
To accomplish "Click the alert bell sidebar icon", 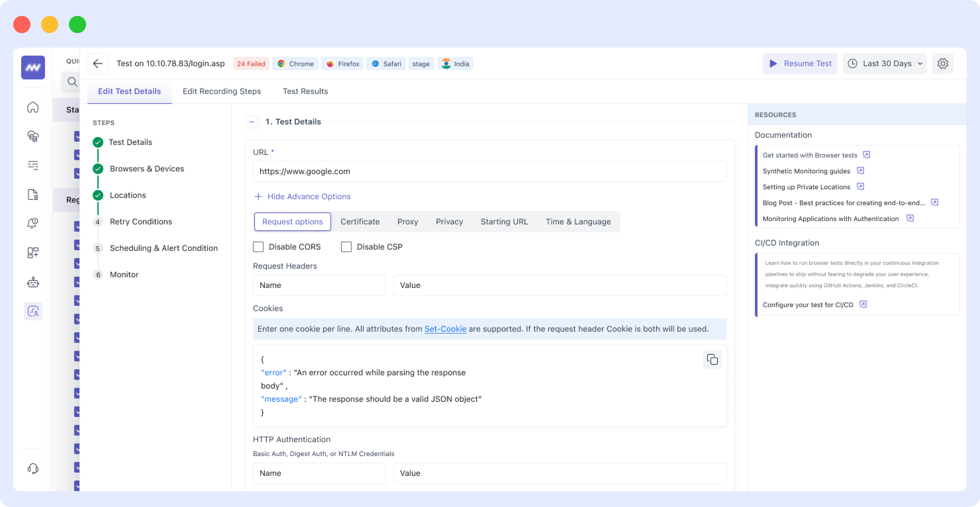I will pyautogui.click(x=33, y=223).
